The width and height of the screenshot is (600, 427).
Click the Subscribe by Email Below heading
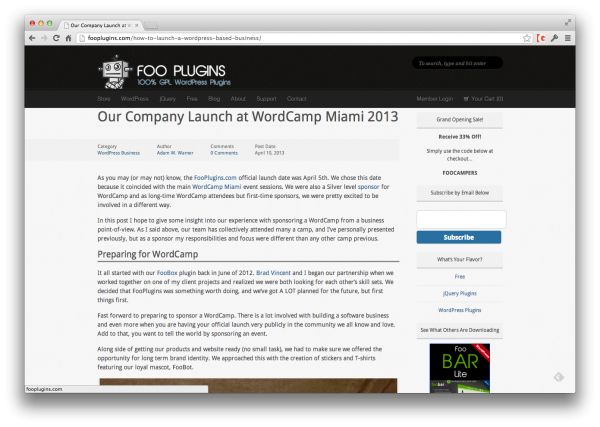[x=460, y=193]
